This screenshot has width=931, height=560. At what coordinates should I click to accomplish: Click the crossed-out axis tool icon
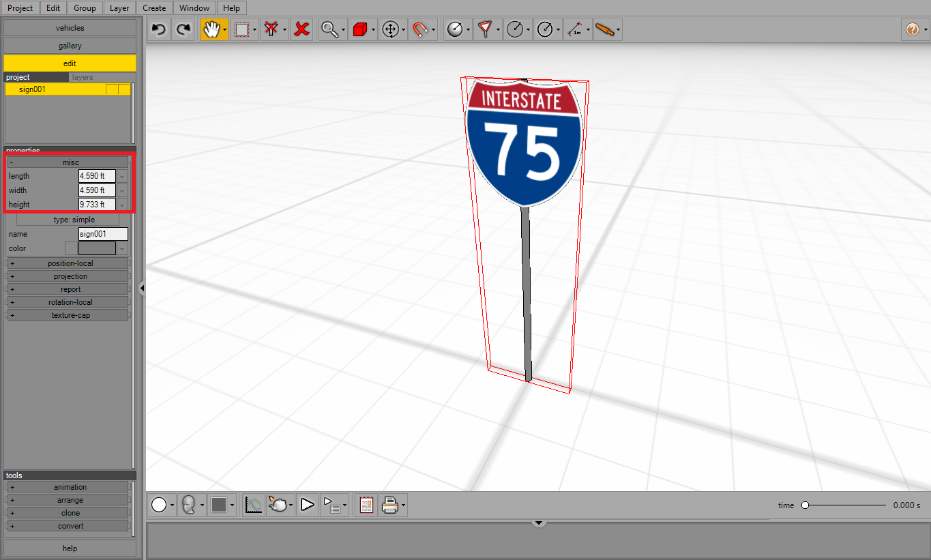271,29
